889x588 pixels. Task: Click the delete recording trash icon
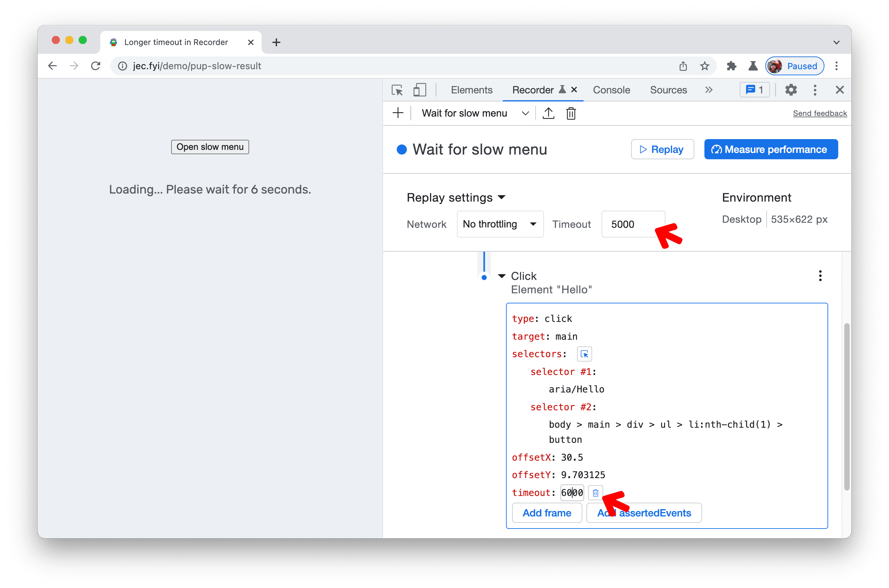point(571,113)
